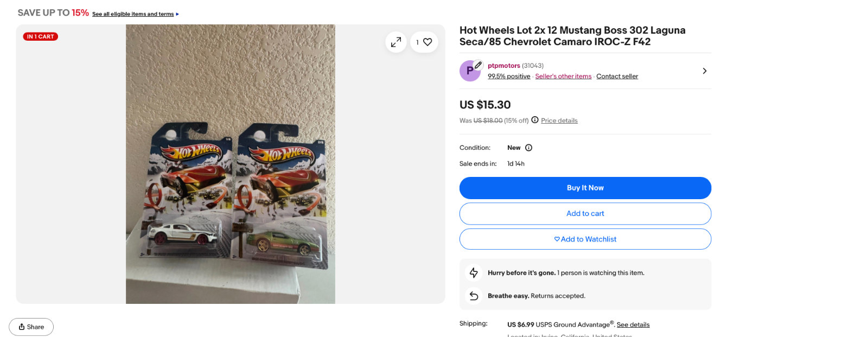
Task: Click the returns accepted arrow icon
Action: (474, 296)
